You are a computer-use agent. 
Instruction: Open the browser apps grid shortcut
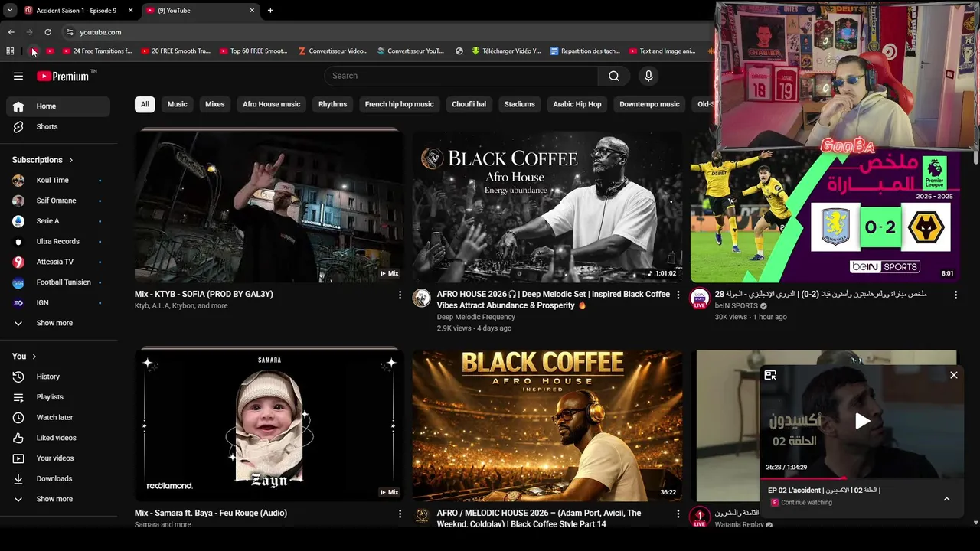(x=10, y=51)
